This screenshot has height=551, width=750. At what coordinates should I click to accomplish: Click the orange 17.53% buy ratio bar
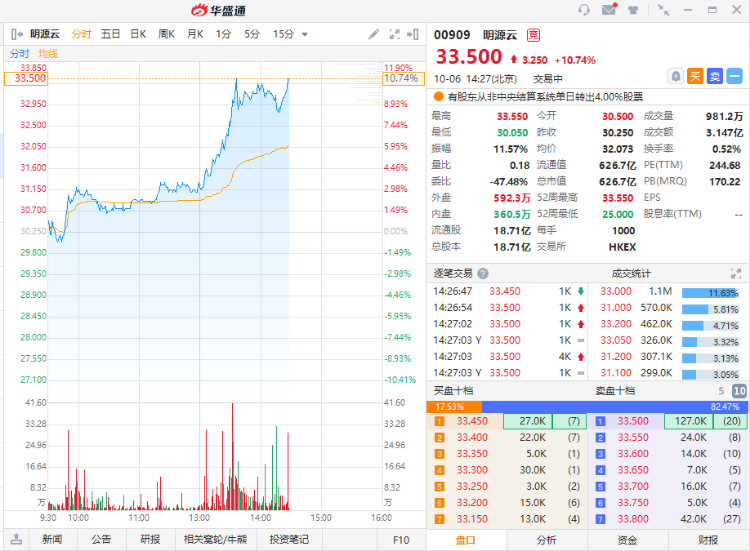click(x=454, y=407)
